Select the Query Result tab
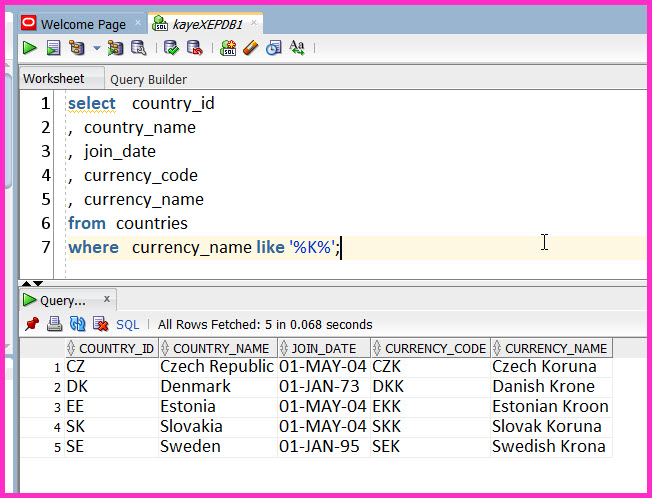The image size is (652, 498). pyautogui.click(x=62, y=300)
